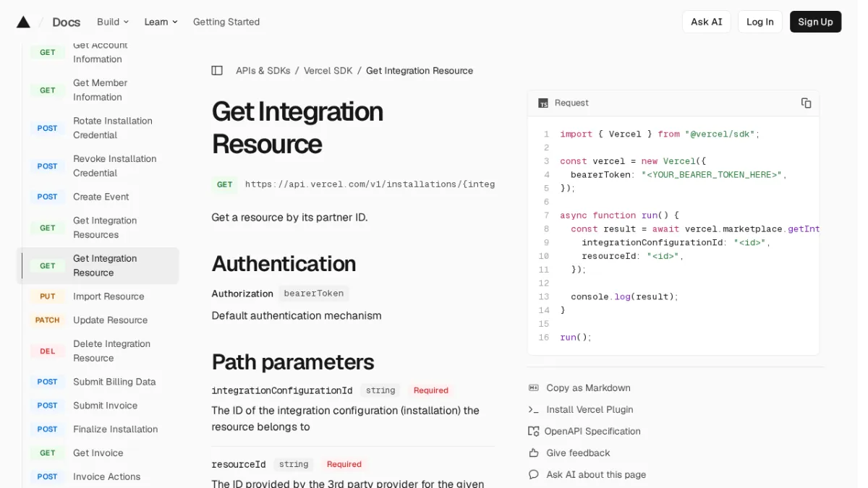Click the Ask AI button
The height and width of the screenshot is (488, 868).
[x=707, y=22]
